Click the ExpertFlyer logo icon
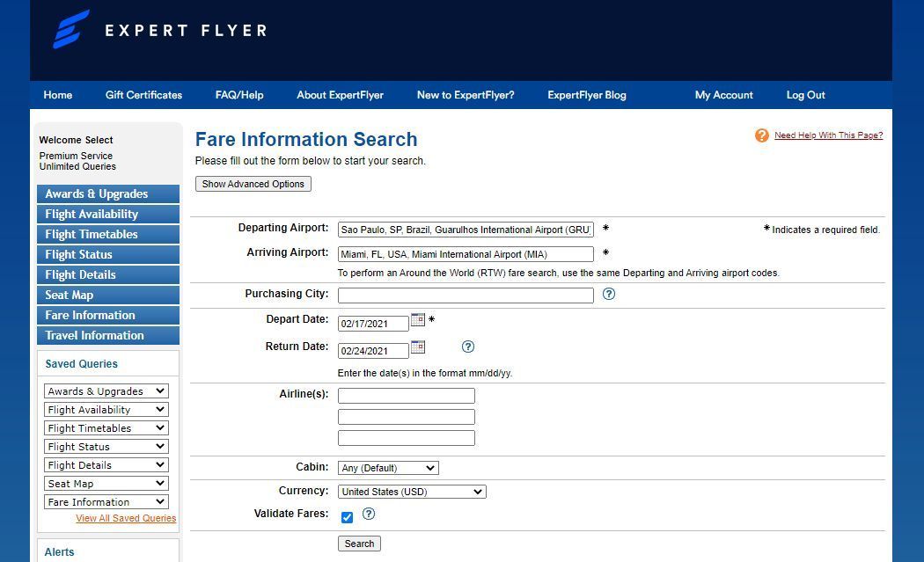 click(70, 29)
